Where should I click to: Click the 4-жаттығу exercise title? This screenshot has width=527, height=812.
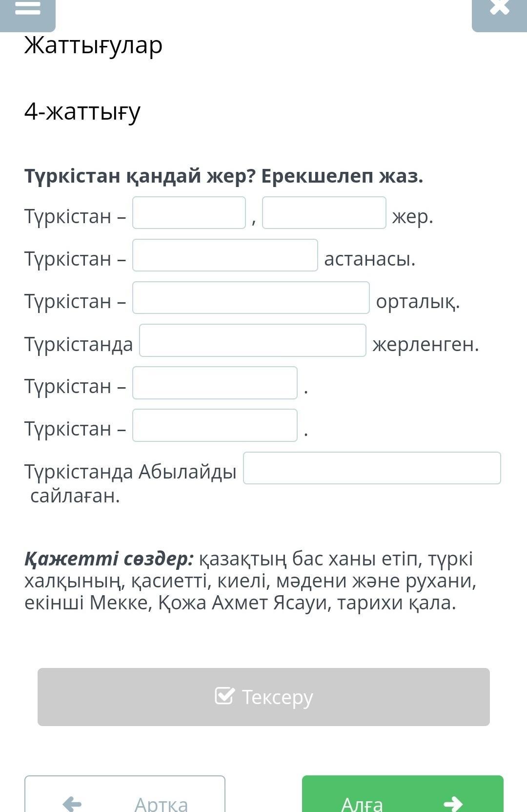click(x=82, y=111)
